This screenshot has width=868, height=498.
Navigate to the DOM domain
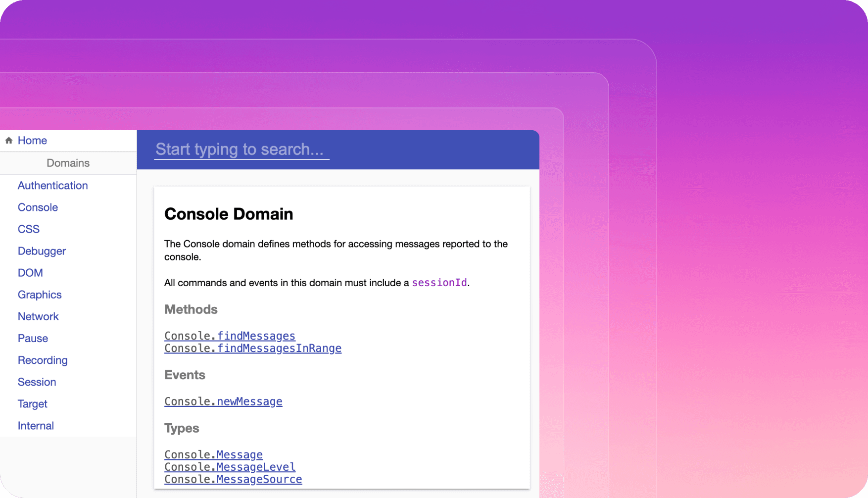[x=30, y=273]
